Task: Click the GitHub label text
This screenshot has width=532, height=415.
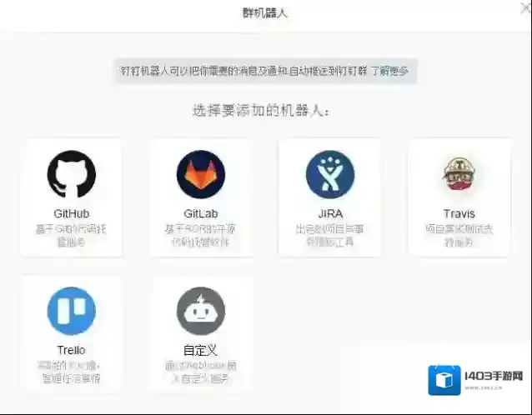Action: tap(72, 213)
